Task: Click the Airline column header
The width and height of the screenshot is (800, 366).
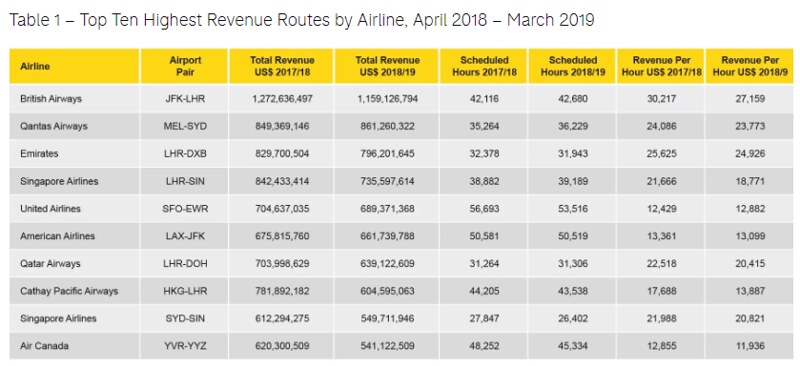Action: pos(74,66)
